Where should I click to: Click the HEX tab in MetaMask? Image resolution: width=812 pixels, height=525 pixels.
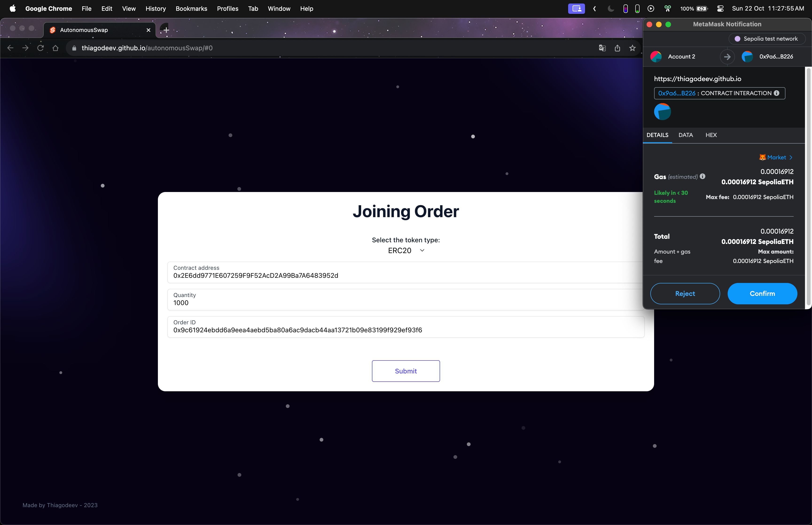[x=711, y=135]
